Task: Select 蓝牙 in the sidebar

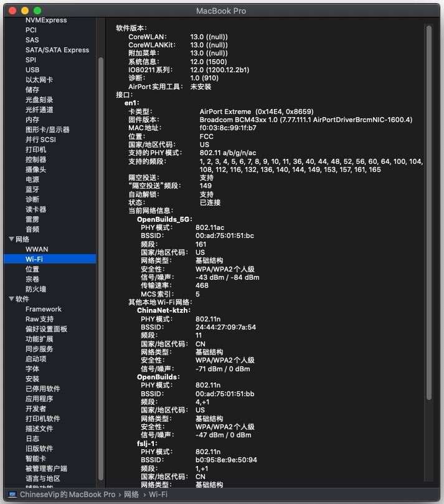Action: click(x=32, y=189)
